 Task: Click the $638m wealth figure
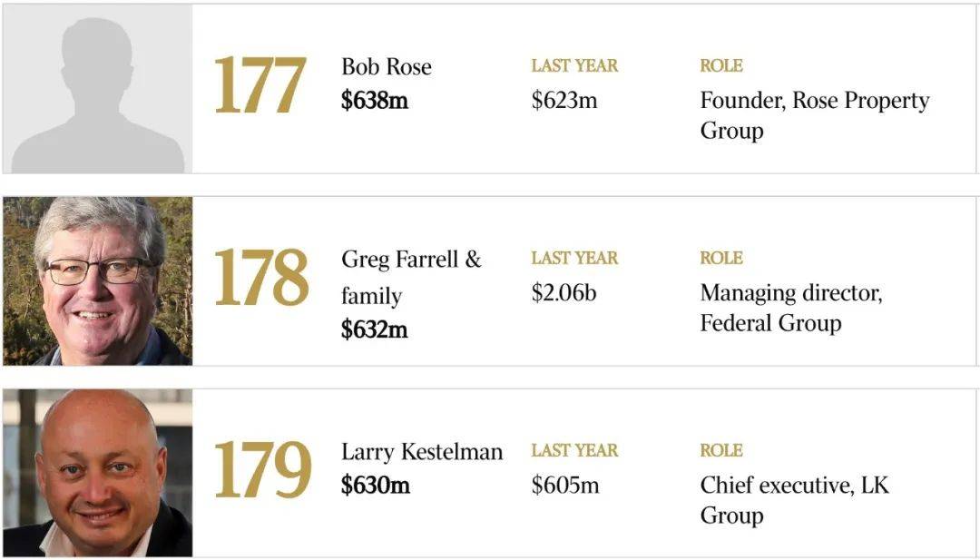[375, 101]
